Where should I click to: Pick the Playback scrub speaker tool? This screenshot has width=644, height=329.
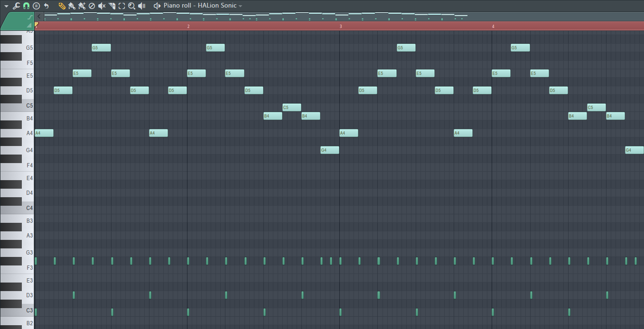click(x=141, y=6)
